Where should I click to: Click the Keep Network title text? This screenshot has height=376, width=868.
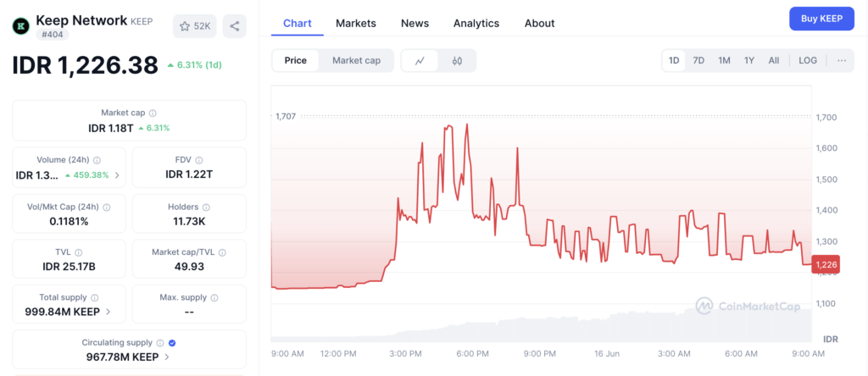click(81, 21)
